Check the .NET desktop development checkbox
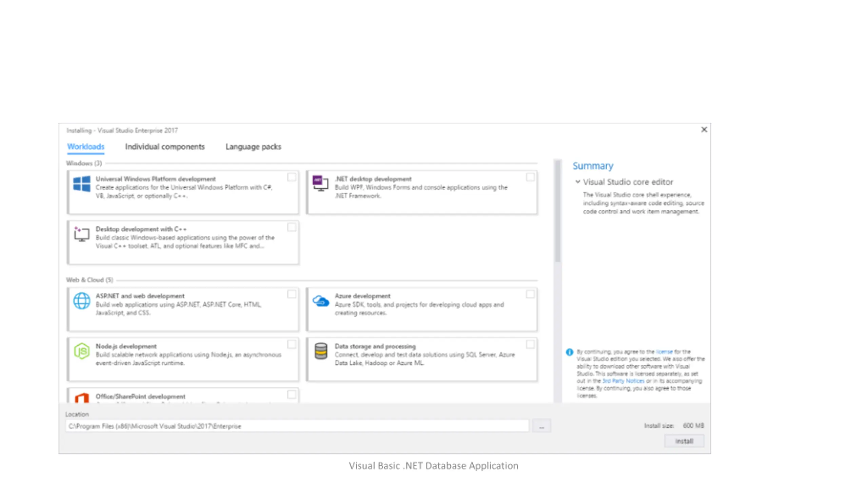Screen dimensions: 868x488 tap(530, 177)
